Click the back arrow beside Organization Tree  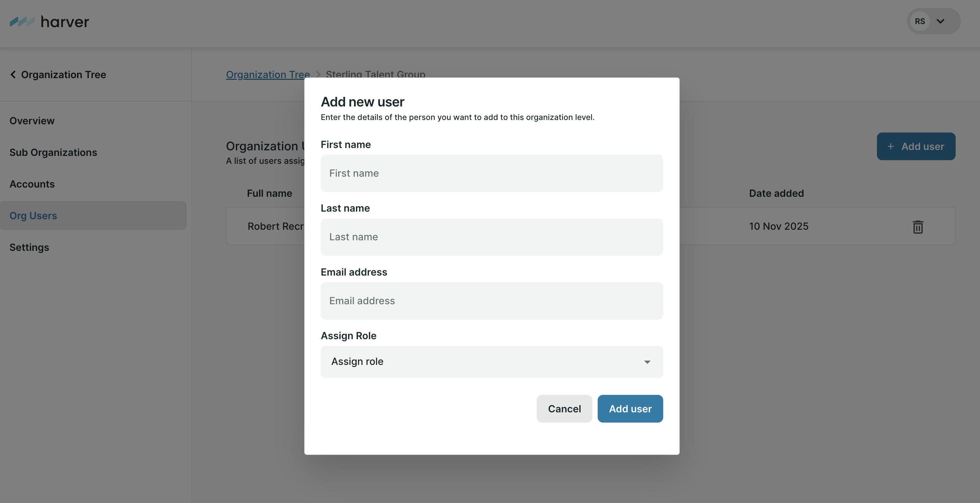13,74
